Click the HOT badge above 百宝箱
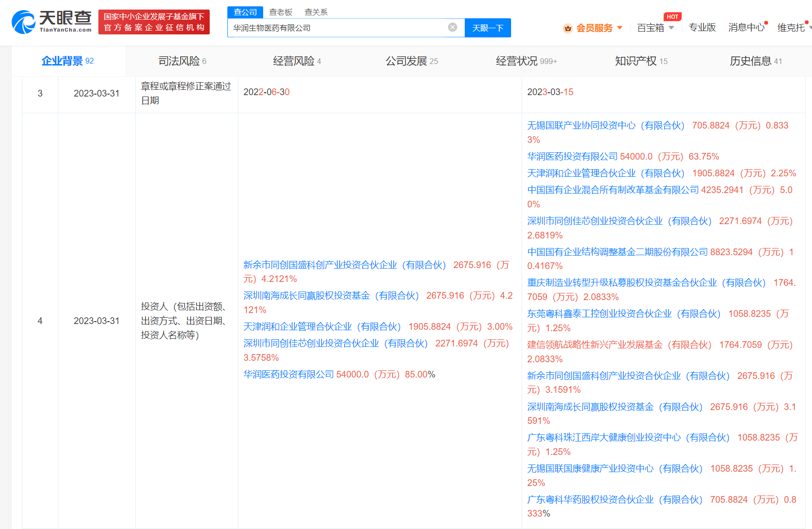 click(672, 17)
